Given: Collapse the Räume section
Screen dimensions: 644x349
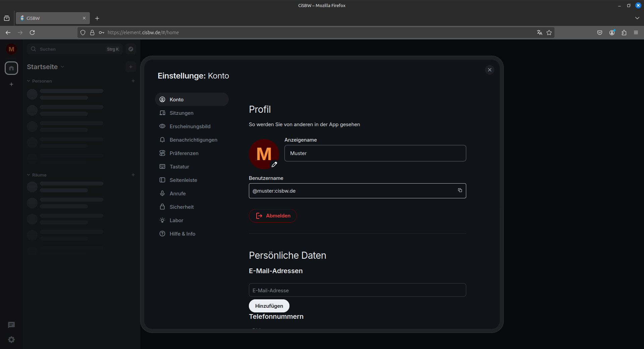Looking at the screenshot, I should tap(28, 175).
